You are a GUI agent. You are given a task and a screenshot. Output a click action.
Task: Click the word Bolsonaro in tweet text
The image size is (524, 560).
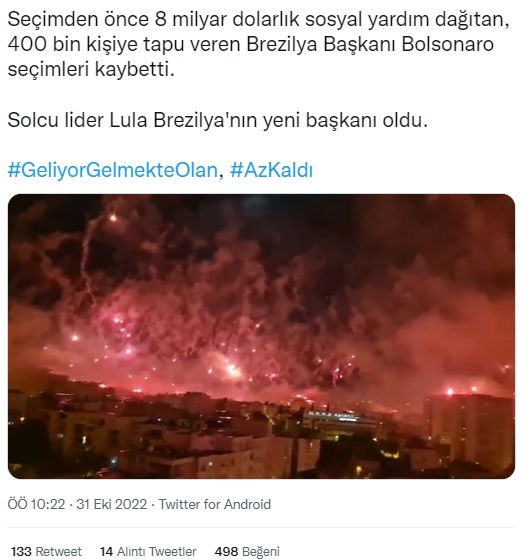448,45
